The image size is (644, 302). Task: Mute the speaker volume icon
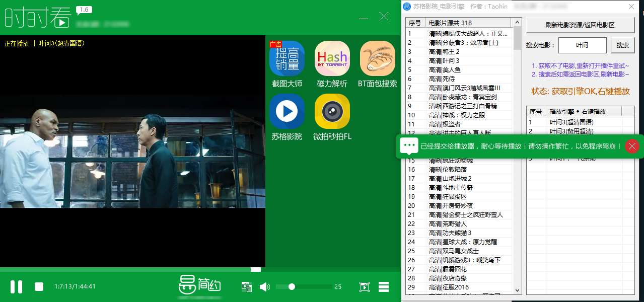[264, 287]
